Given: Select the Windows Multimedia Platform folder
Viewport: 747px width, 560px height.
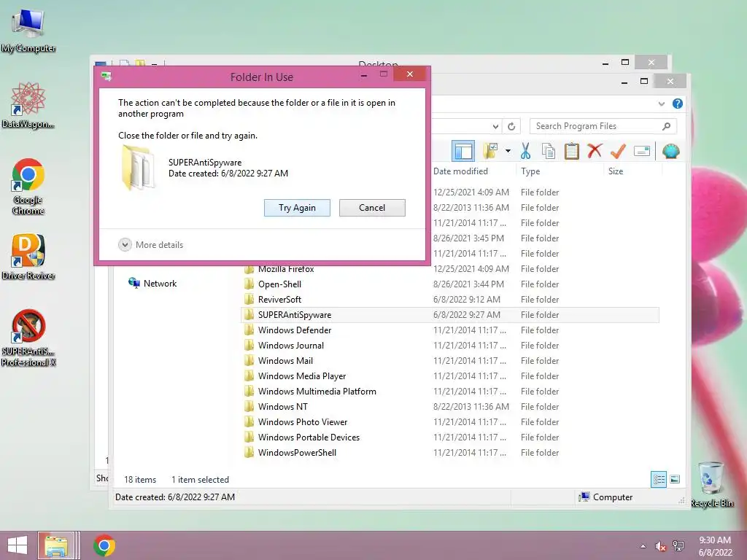Looking at the screenshot, I should click(317, 392).
